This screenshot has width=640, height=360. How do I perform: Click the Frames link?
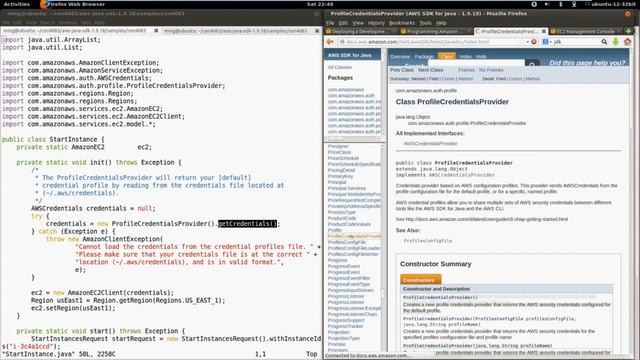466,70
